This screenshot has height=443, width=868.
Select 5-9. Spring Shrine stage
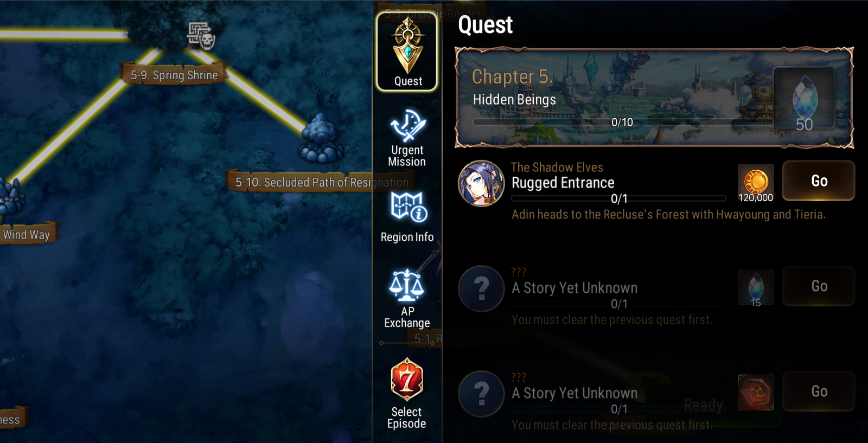174,75
